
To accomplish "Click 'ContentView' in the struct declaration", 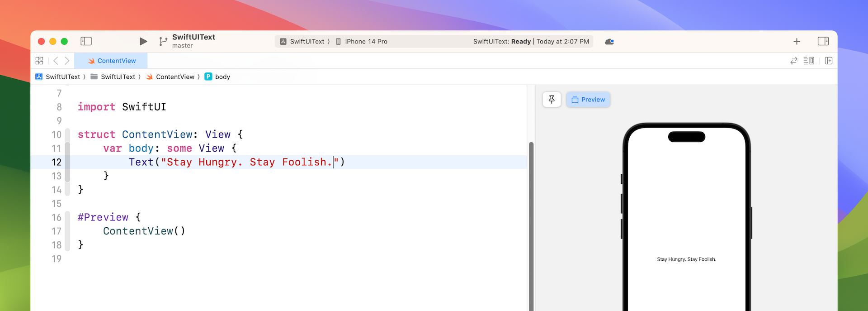I will click(157, 134).
